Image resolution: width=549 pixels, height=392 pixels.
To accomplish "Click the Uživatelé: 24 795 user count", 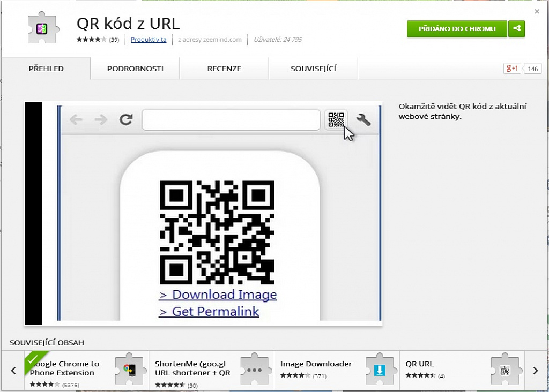I will pyautogui.click(x=278, y=40).
